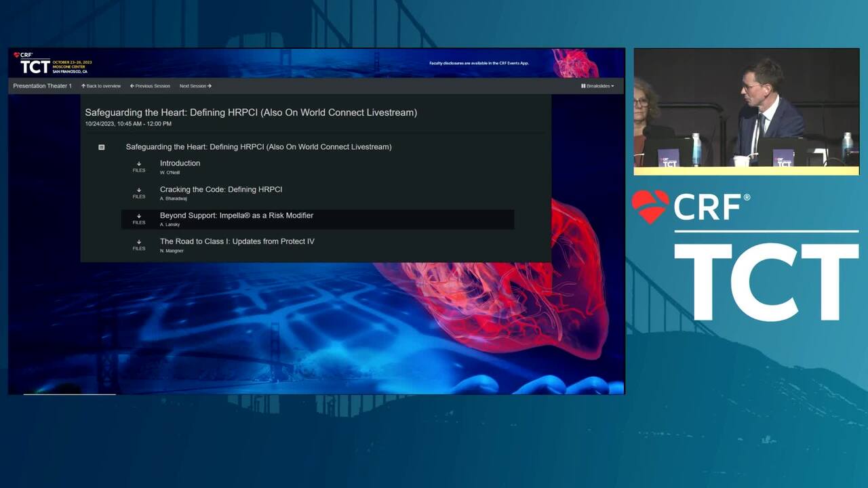Click the speaker name N. Mangner
The height and width of the screenshot is (488, 868).
[x=172, y=251]
